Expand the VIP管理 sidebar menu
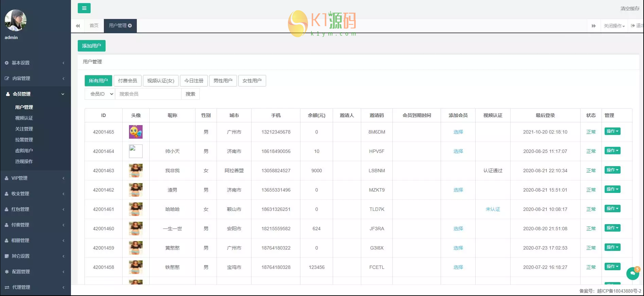This screenshot has height=296, width=644. point(19,178)
